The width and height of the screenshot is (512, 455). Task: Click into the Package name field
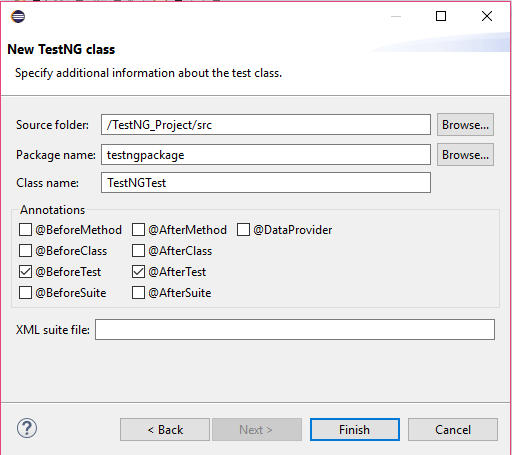(x=266, y=155)
